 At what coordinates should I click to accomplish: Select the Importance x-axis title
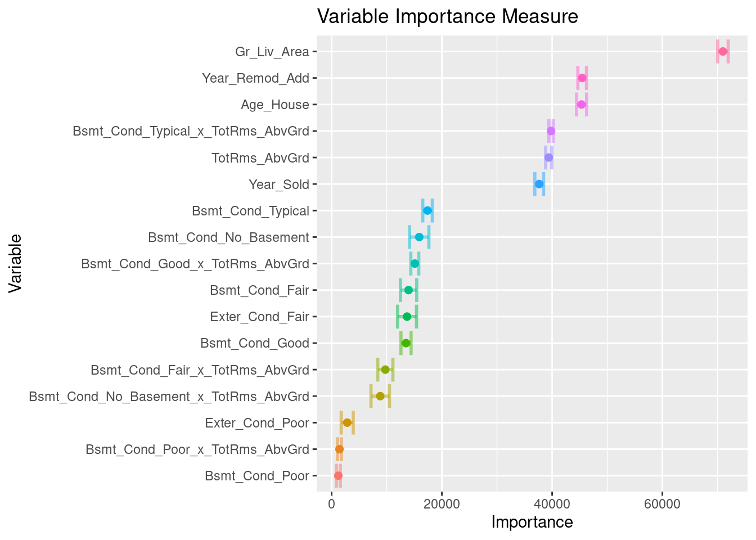coord(532,522)
